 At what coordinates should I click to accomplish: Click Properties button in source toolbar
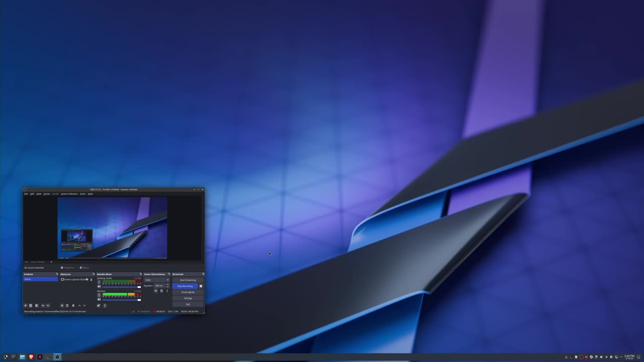click(67, 267)
